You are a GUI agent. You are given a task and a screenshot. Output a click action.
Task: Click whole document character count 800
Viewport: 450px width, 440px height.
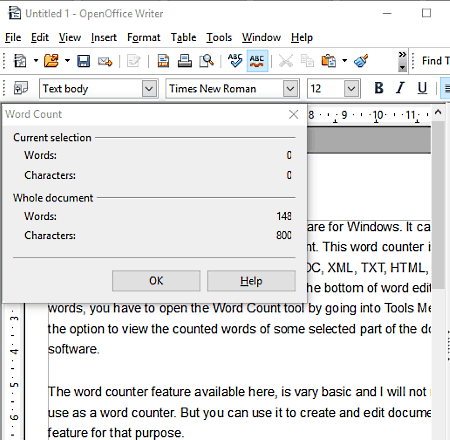pyautogui.click(x=284, y=235)
